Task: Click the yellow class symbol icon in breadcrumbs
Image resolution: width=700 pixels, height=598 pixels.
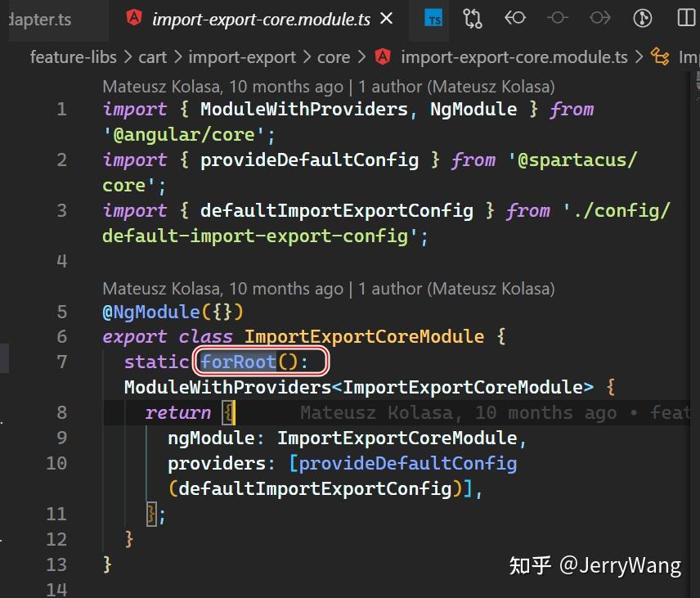Action: pos(661,57)
